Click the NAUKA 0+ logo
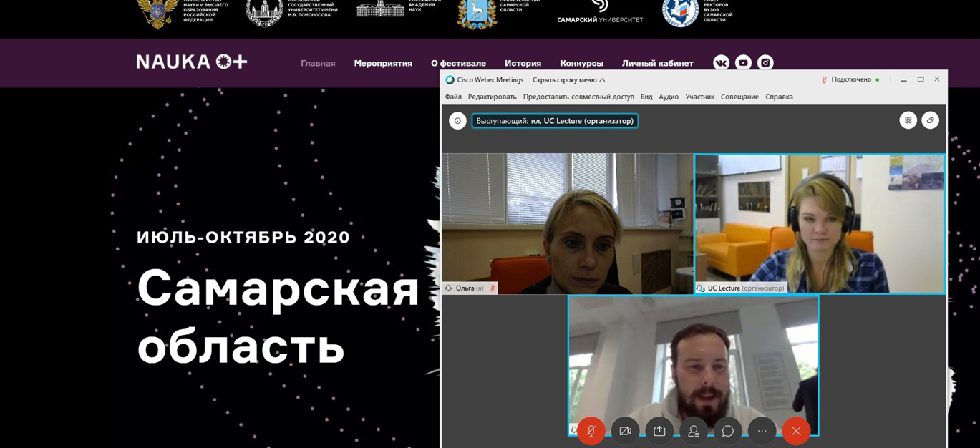This screenshot has width=980, height=448. pyautogui.click(x=192, y=62)
